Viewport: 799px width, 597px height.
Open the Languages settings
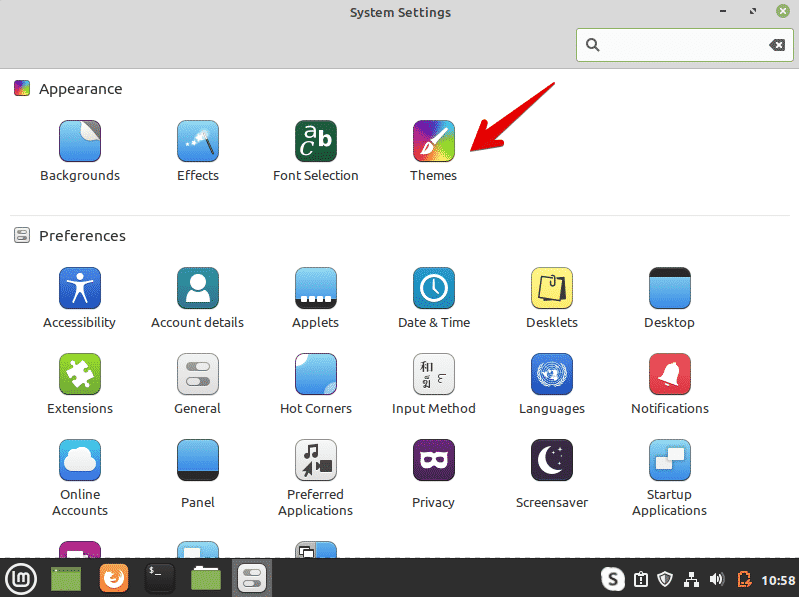pos(552,384)
